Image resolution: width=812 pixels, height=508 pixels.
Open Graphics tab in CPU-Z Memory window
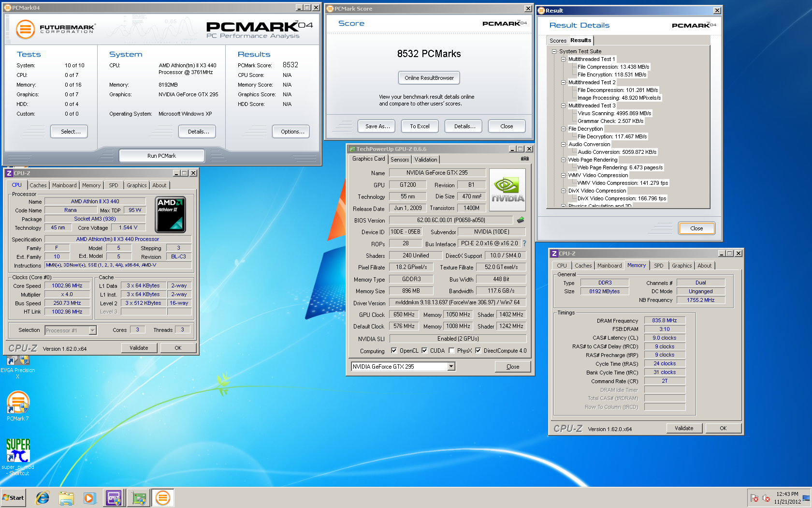coord(682,266)
